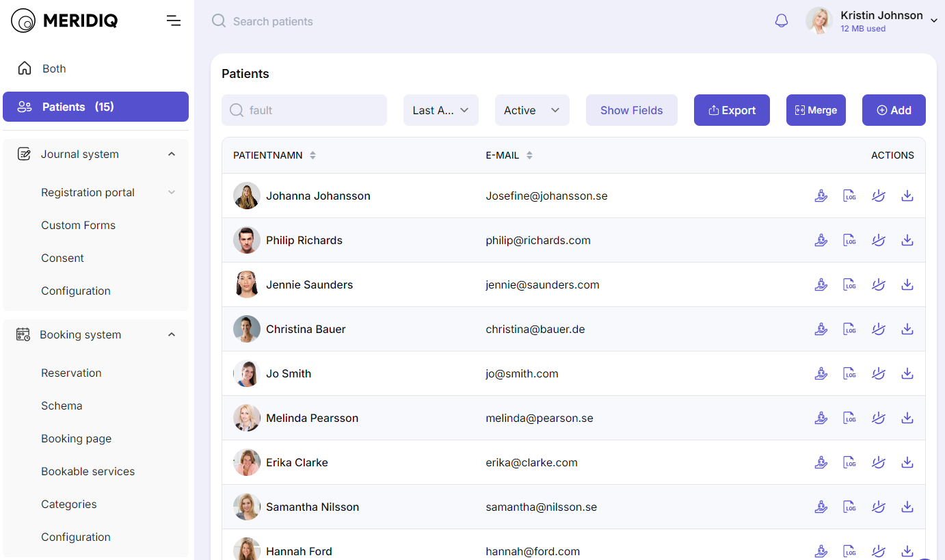Download Johanna Johansson's record
Screen dimensions: 945x560
[907, 196]
